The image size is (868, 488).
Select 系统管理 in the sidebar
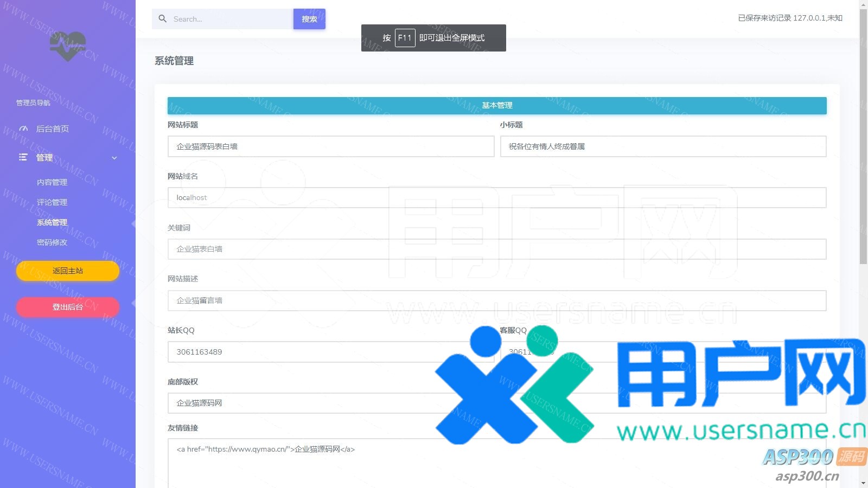pyautogui.click(x=52, y=222)
